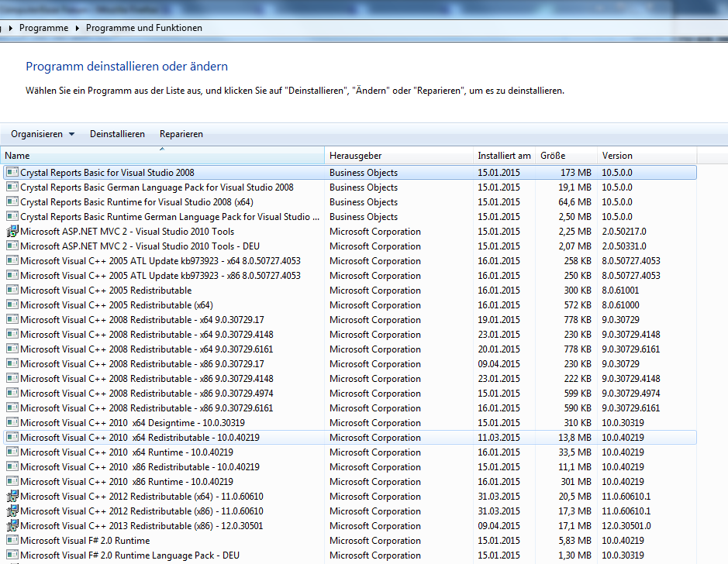
Task: Click icon of Crystal Reports Basic German Language Pack
Action: [x=12, y=187]
